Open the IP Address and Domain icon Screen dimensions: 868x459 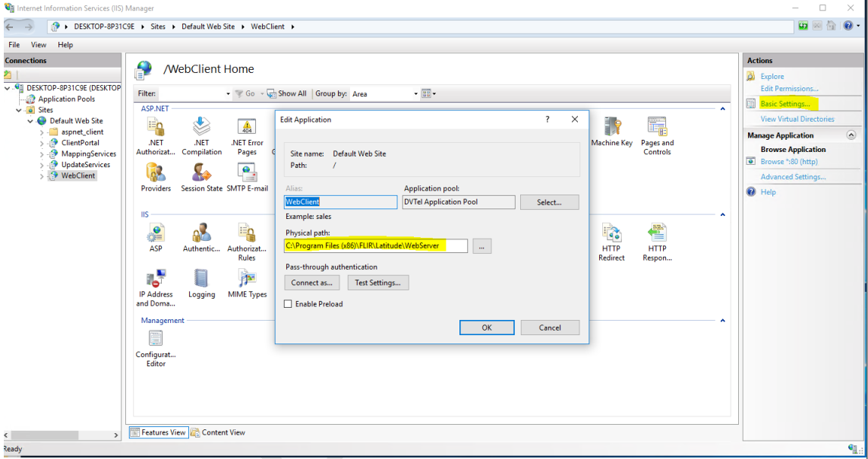coord(156,279)
